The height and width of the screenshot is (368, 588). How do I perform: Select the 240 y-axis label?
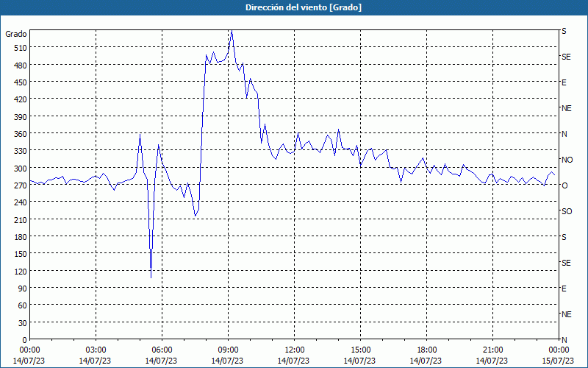click(x=21, y=202)
